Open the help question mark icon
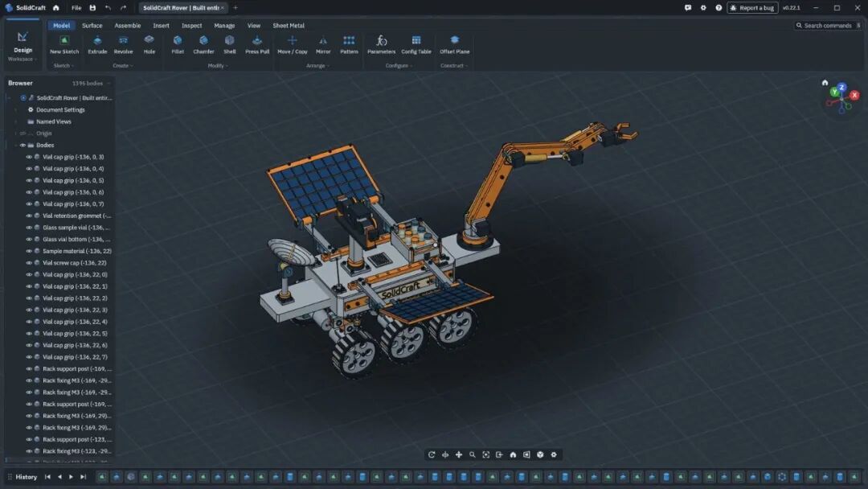 pyautogui.click(x=719, y=8)
